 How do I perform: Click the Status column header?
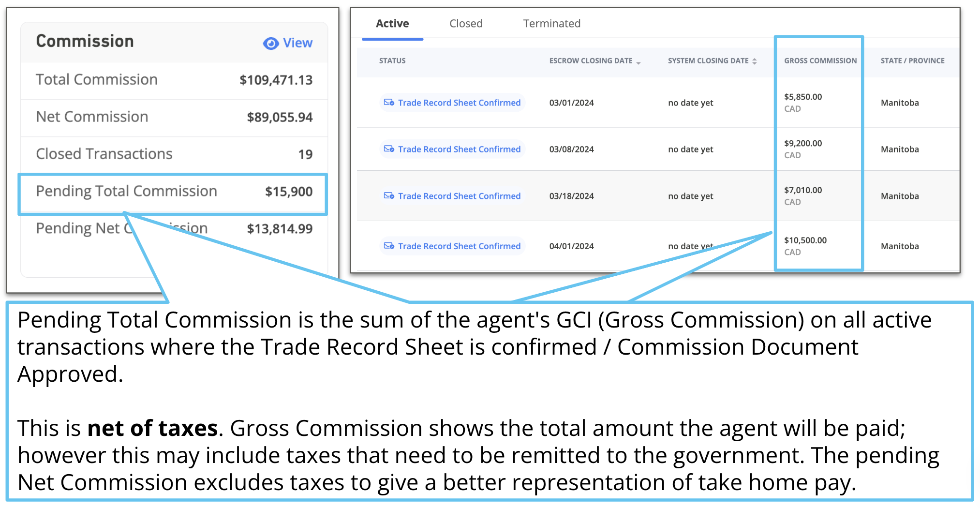click(392, 60)
